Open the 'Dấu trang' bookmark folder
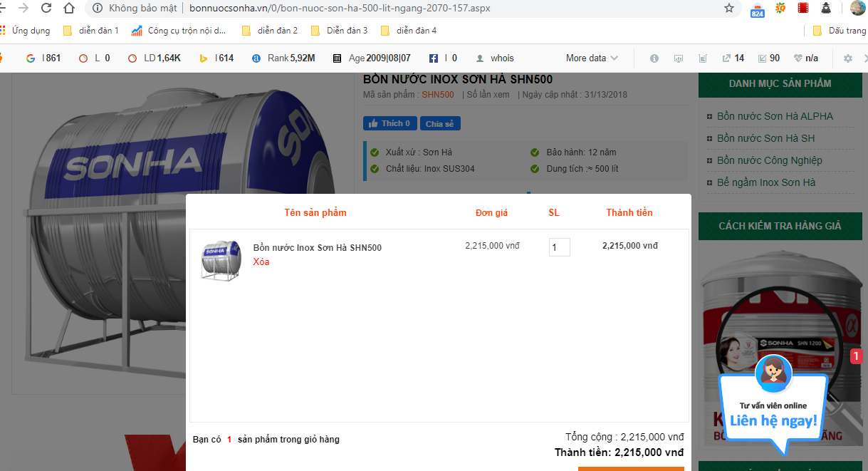This screenshot has width=868, height=471. [x=840, y=31]
